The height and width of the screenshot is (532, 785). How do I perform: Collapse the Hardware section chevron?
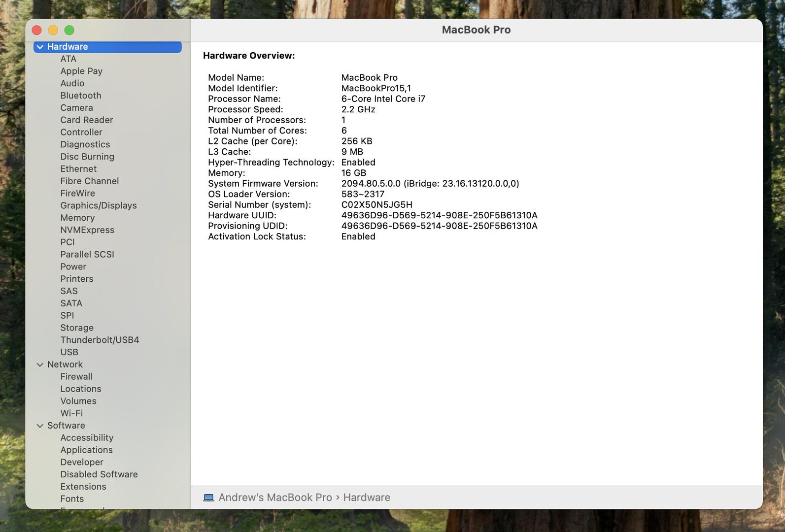click(40, 47)
